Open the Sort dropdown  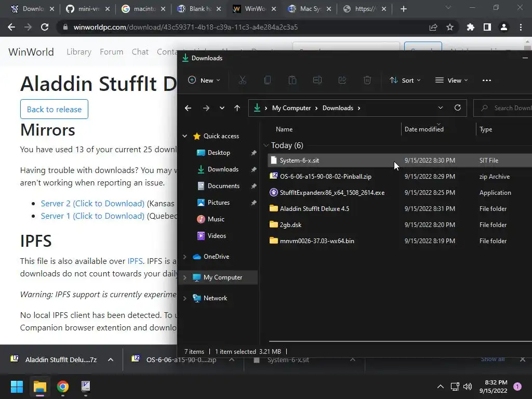[405, 81]
